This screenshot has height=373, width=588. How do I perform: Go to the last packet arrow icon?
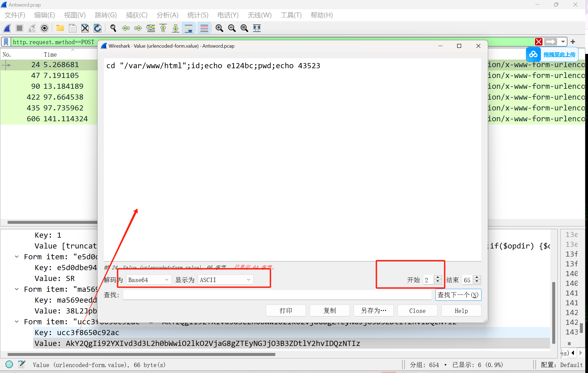(x=176, y=28)
